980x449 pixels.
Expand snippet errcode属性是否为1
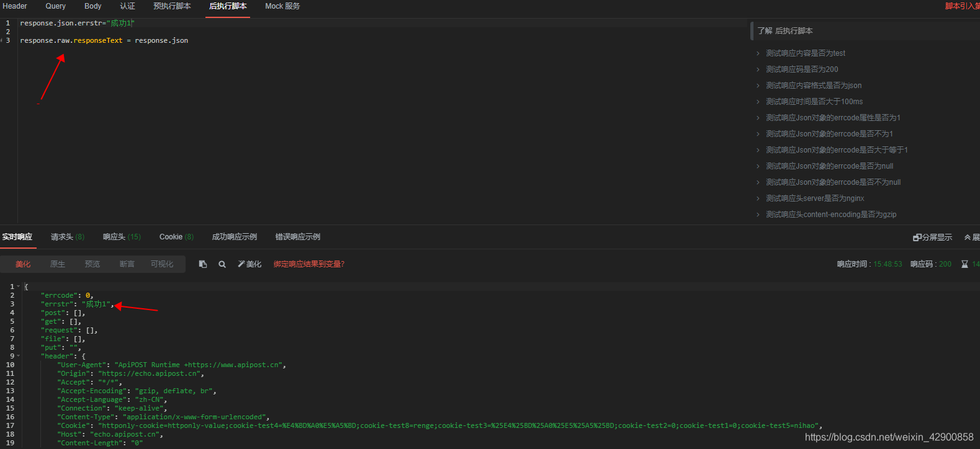[x=833, y=118]
